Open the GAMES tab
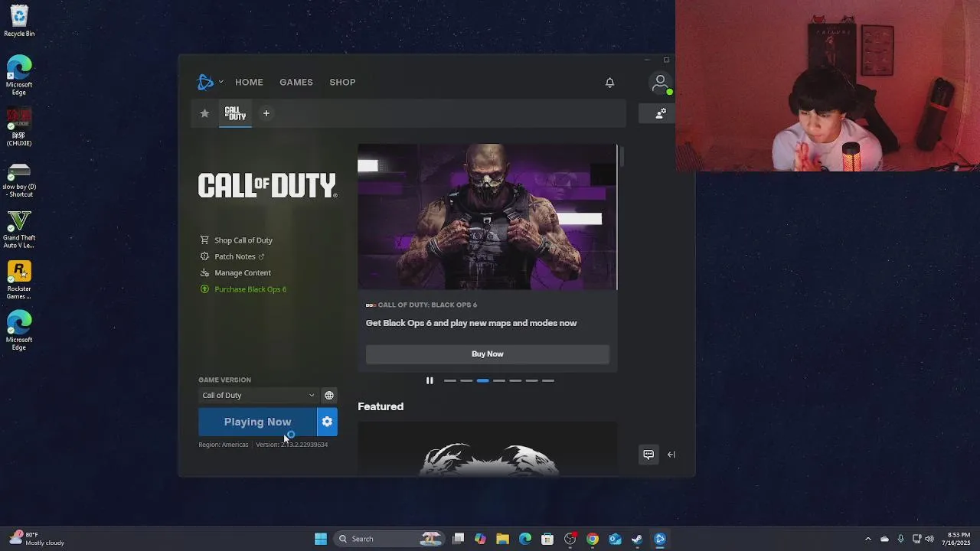980x551 pixels. (296, 82)
